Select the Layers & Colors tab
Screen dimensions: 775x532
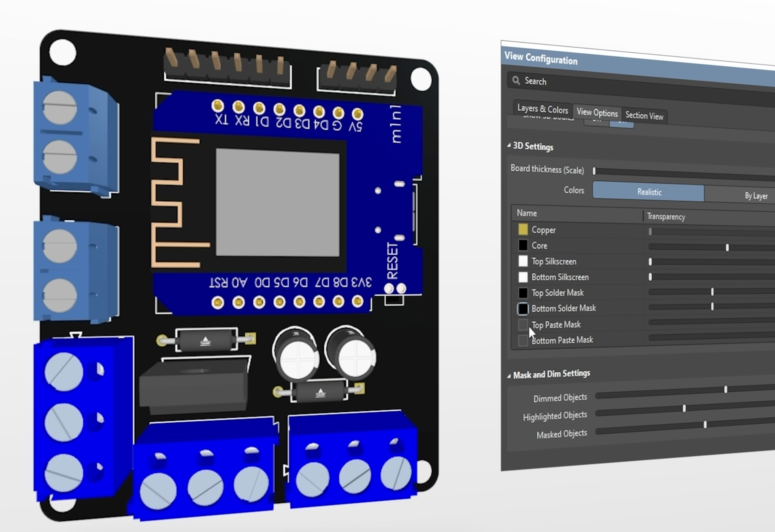point(542,109)
